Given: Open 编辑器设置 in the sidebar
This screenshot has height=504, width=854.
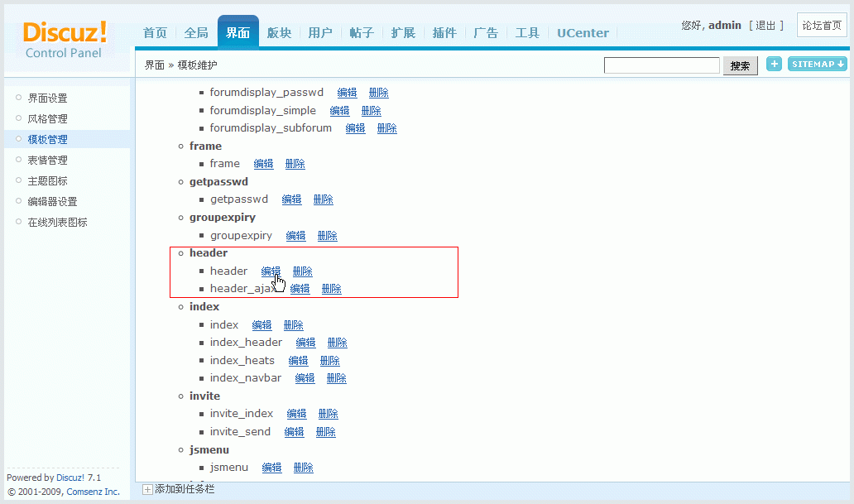Looking at the screenshot, I should point(53,202).
